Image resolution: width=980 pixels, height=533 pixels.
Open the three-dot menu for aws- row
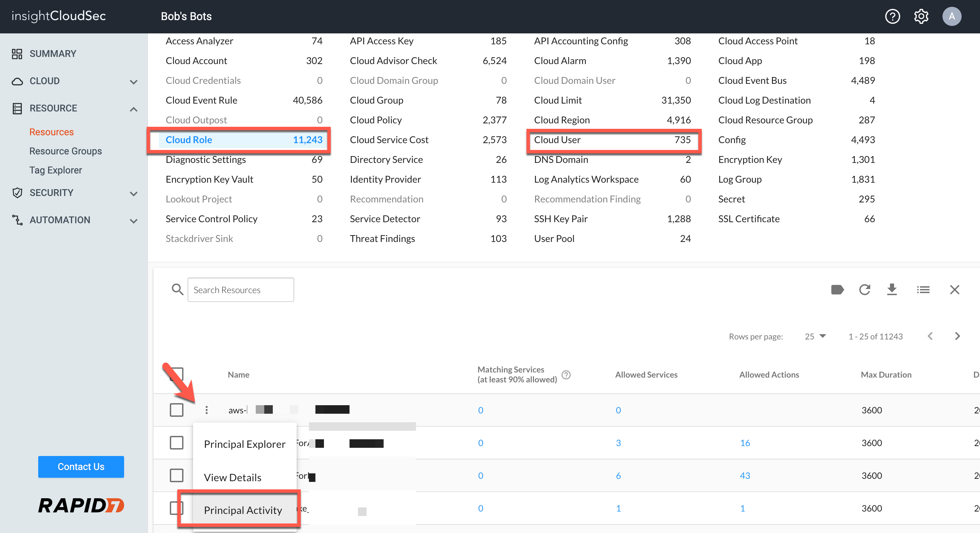207,410
